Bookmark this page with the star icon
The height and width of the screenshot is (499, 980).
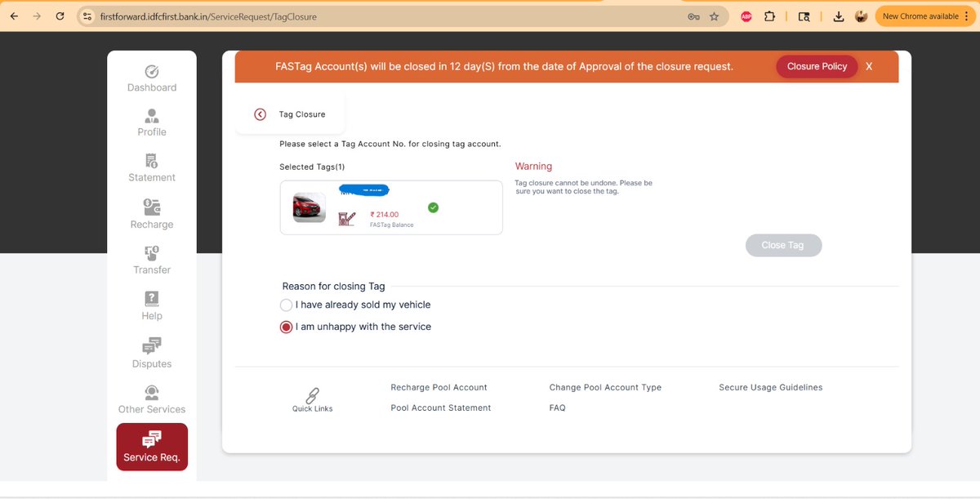(715, 16)
